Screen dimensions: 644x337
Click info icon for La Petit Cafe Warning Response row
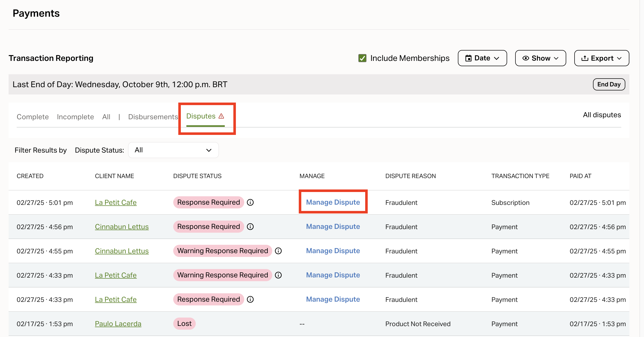[x=278, y=275]
